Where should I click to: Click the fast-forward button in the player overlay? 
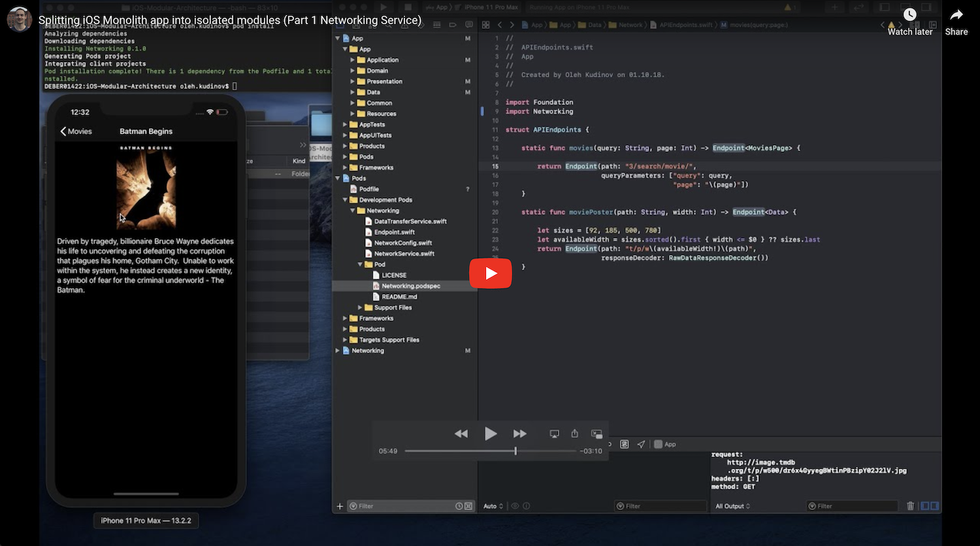point(520,434)
